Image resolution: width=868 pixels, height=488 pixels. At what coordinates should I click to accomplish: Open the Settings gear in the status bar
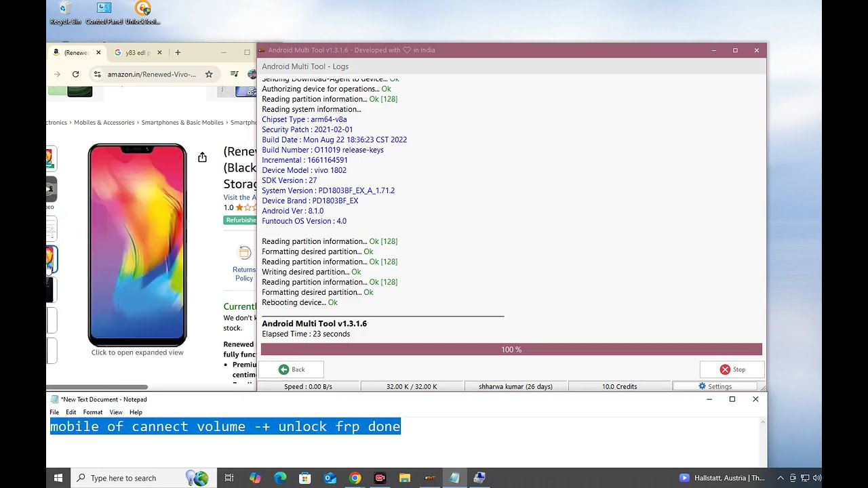(x=703, y=386)
